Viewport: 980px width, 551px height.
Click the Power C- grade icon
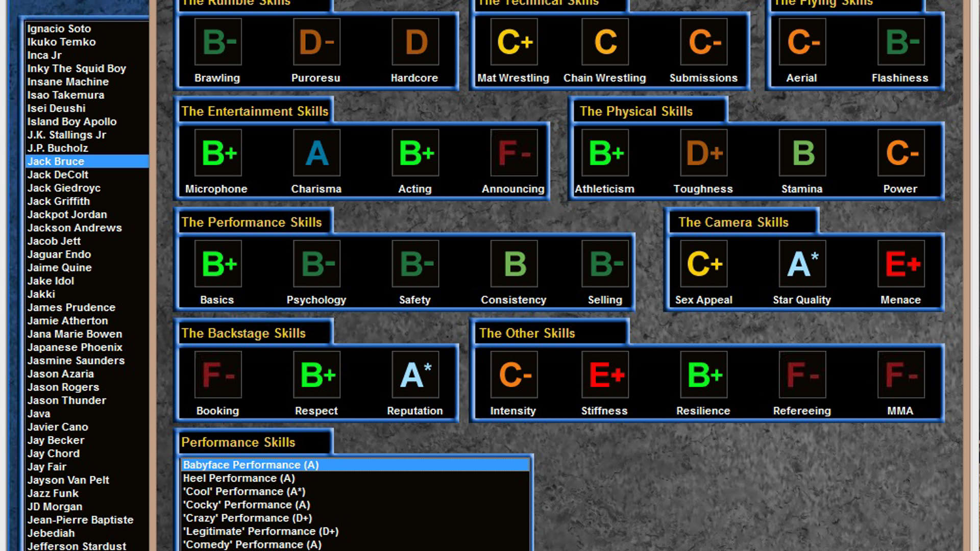pos(901,153)
